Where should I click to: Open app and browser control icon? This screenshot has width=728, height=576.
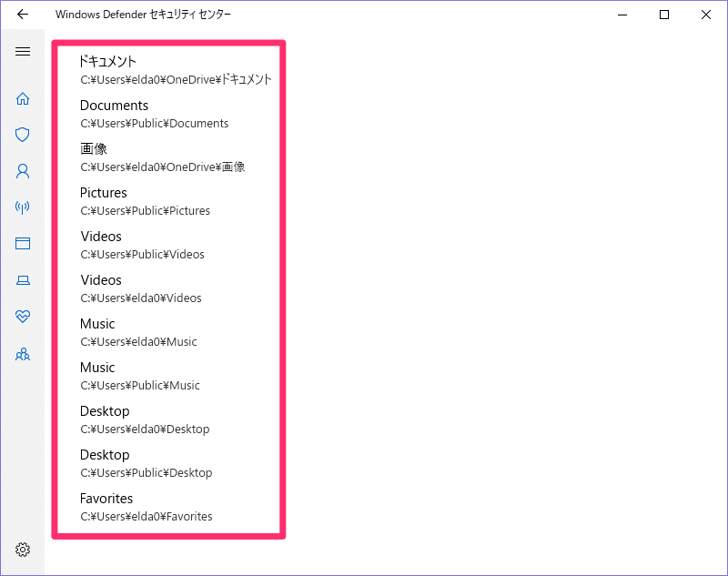coord(22,244)
